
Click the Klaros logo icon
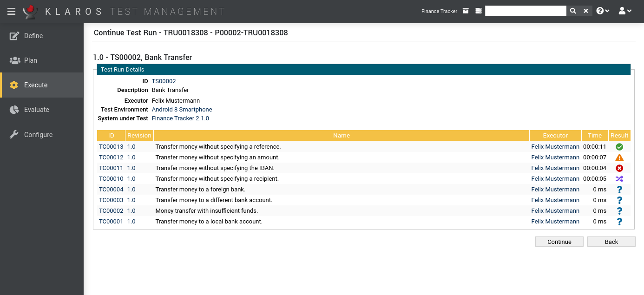[30, 11]
